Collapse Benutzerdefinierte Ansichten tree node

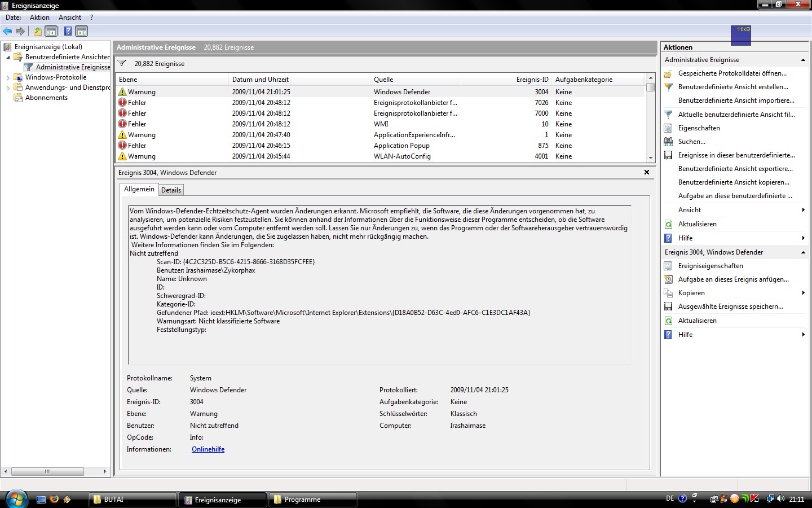coord(8,57)
